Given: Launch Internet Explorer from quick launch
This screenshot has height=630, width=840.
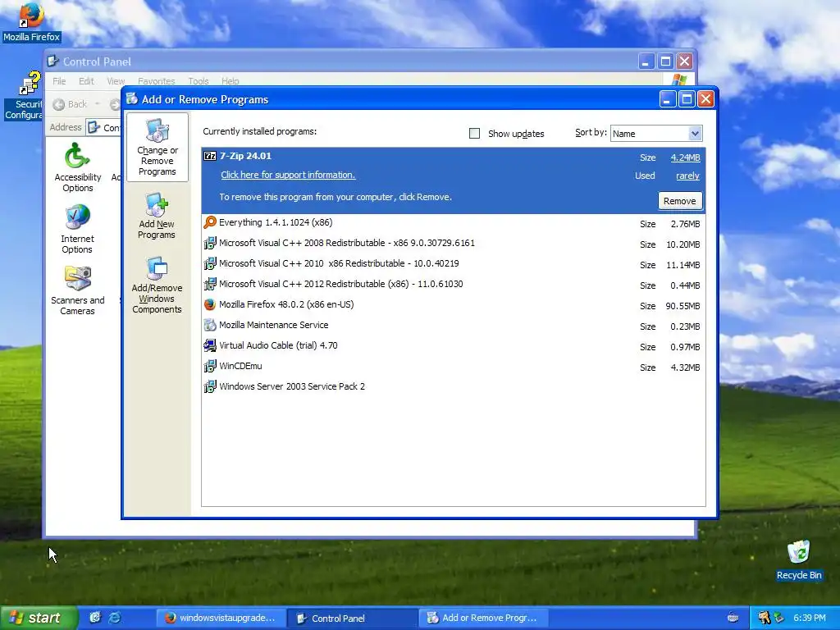Looking at the screenshot, I should [x=115, y=618].
